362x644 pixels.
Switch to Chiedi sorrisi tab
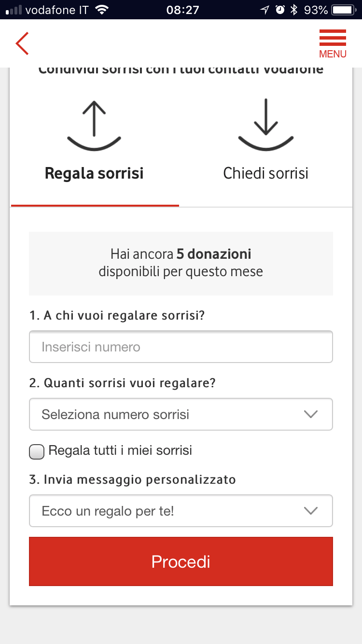point(265,173)
